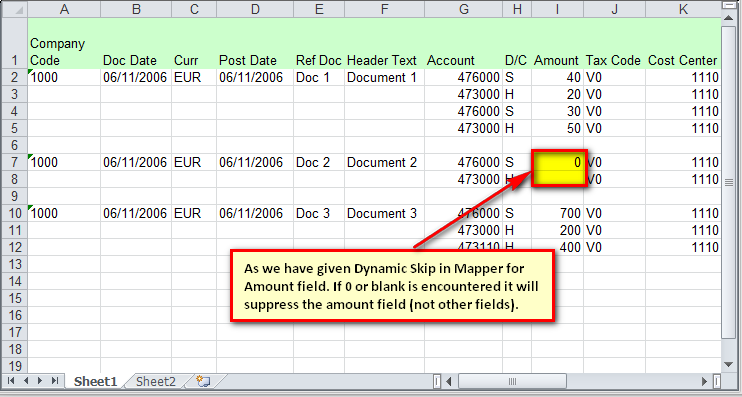
Task: Click the vertical scrollbar down arrow
Action: tap(729, 364)
